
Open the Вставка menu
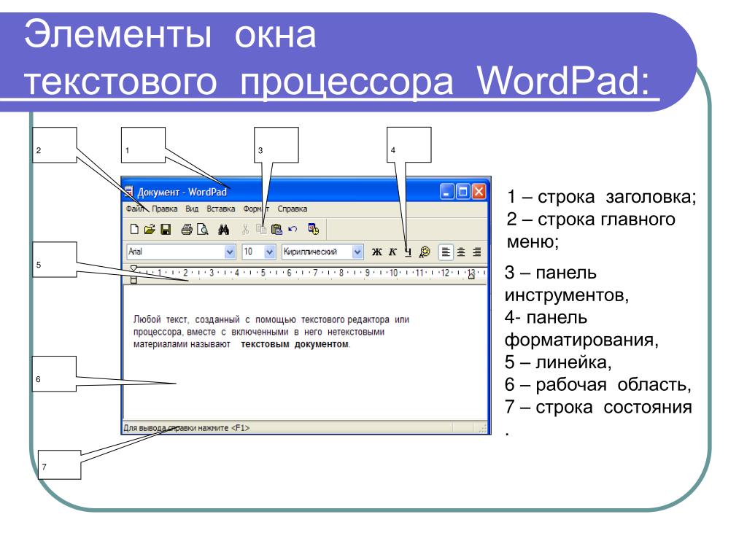tap(221, 209)
